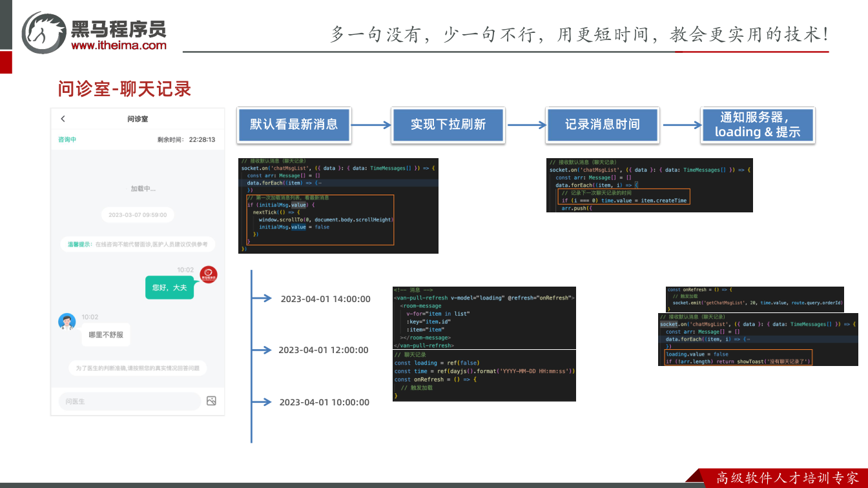Image resolution: width=868 pixels, height=488 pixels.
Task: Click the image upload icon beside 问医生
Action: point(211,401)
